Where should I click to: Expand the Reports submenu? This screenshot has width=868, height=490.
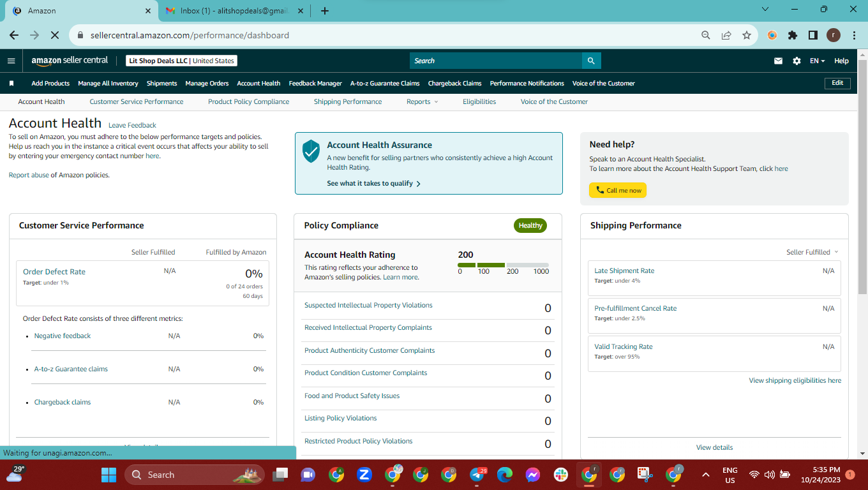coord(423,101)
